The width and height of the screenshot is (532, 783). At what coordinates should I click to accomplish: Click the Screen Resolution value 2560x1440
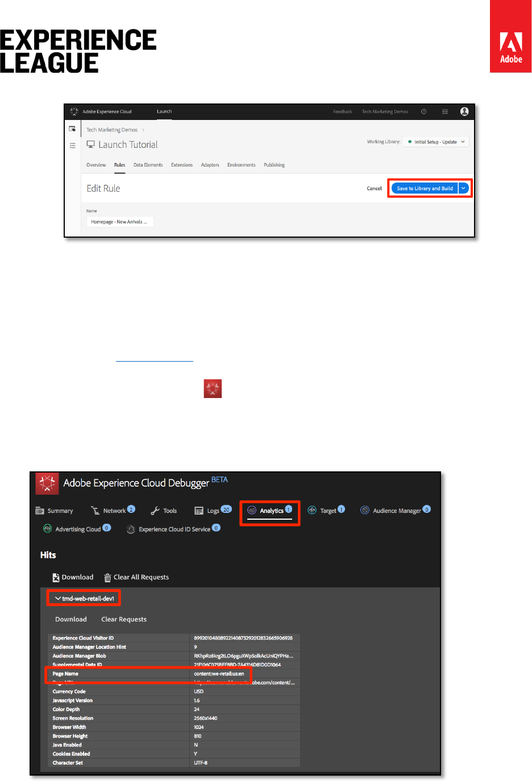click(x=205, y=719)
